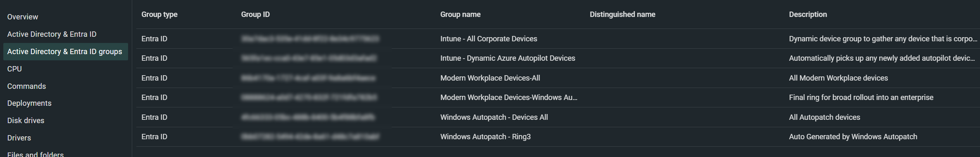Viewport: 980px width, 157px height.
Task: Sort by the Description column header
Action: [808, 14]
